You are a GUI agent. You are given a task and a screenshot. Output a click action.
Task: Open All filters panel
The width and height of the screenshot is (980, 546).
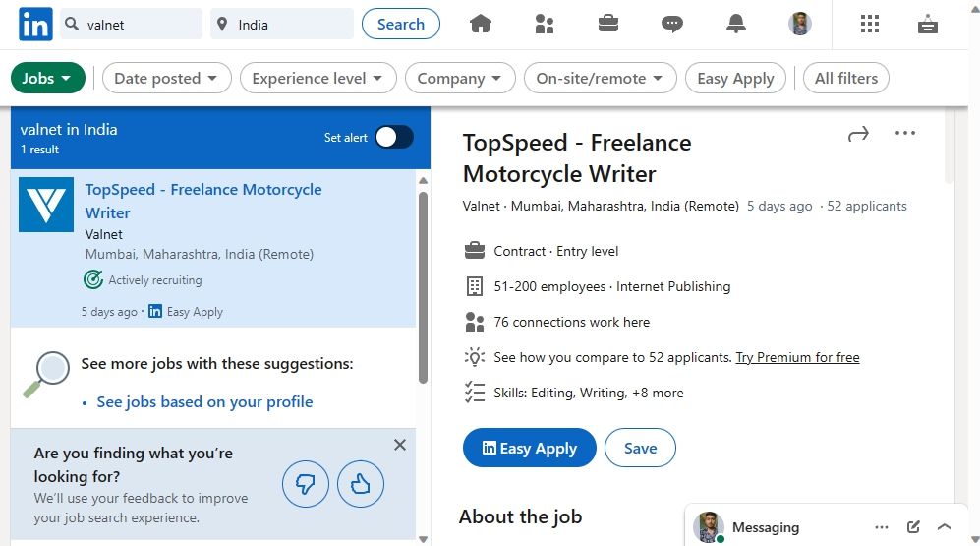pos(845,79)
